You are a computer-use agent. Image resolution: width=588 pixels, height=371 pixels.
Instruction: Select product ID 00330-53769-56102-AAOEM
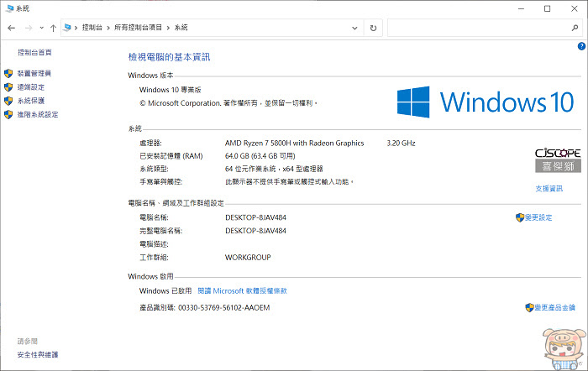coord(224,308)
